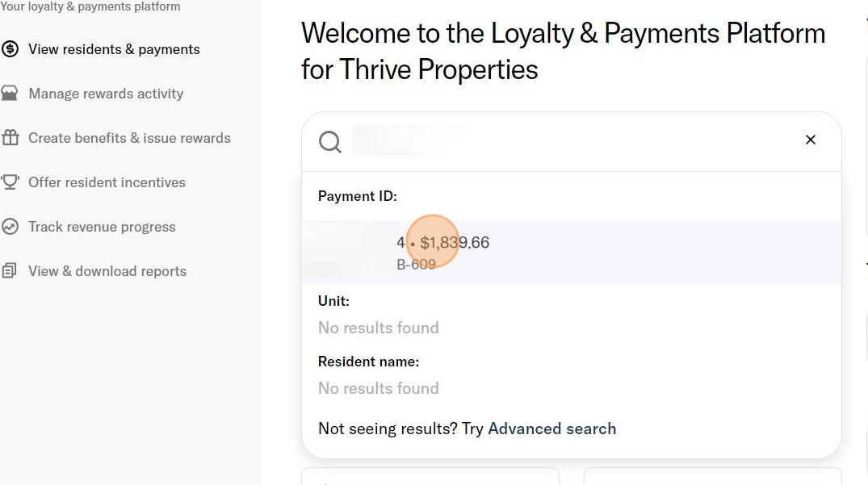Open Create benefits & issue rewards

(129, 138)
